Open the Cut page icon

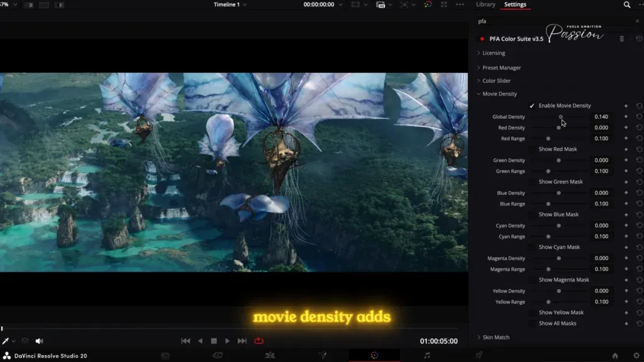tap(218, 356)
